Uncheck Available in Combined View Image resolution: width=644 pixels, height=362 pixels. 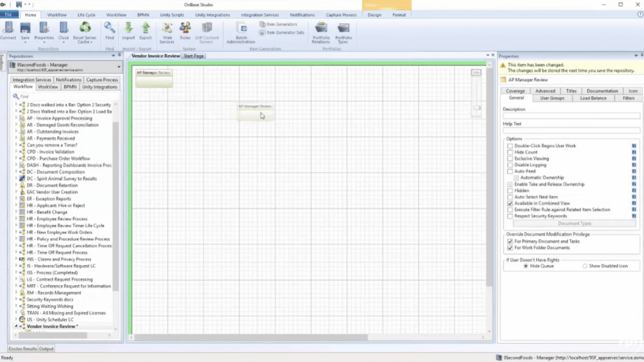(510, 203)
